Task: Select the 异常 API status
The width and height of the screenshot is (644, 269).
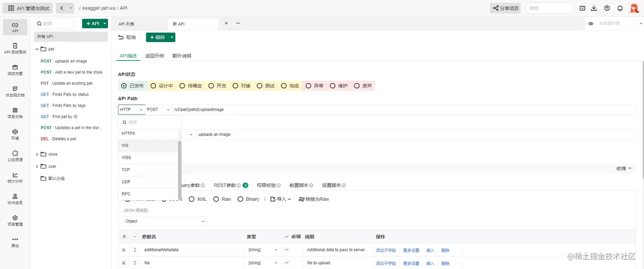Action: click(x=314, y=86)
